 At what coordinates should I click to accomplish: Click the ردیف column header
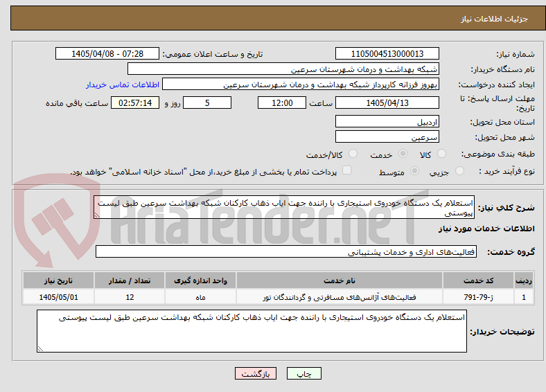(524, 280)
